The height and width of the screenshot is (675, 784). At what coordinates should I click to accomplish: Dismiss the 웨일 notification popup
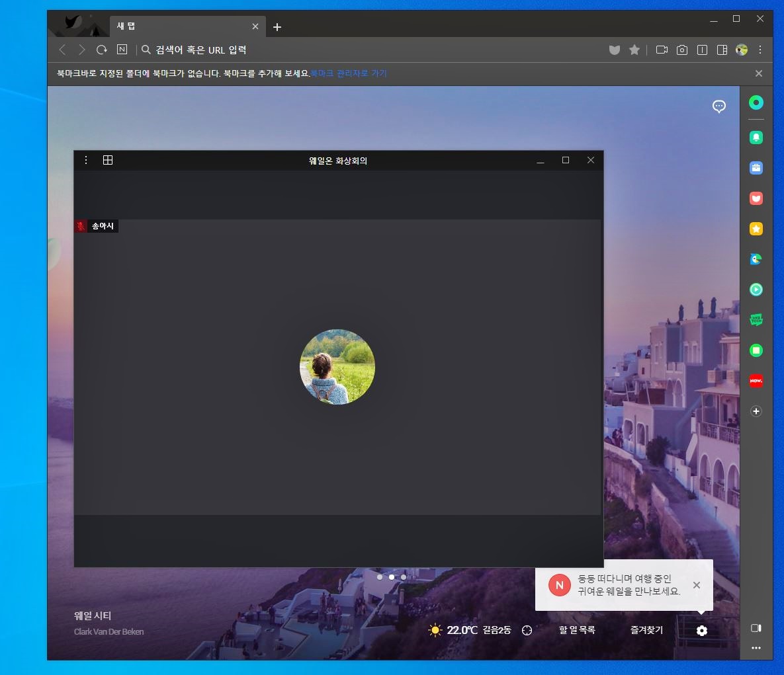697,585
